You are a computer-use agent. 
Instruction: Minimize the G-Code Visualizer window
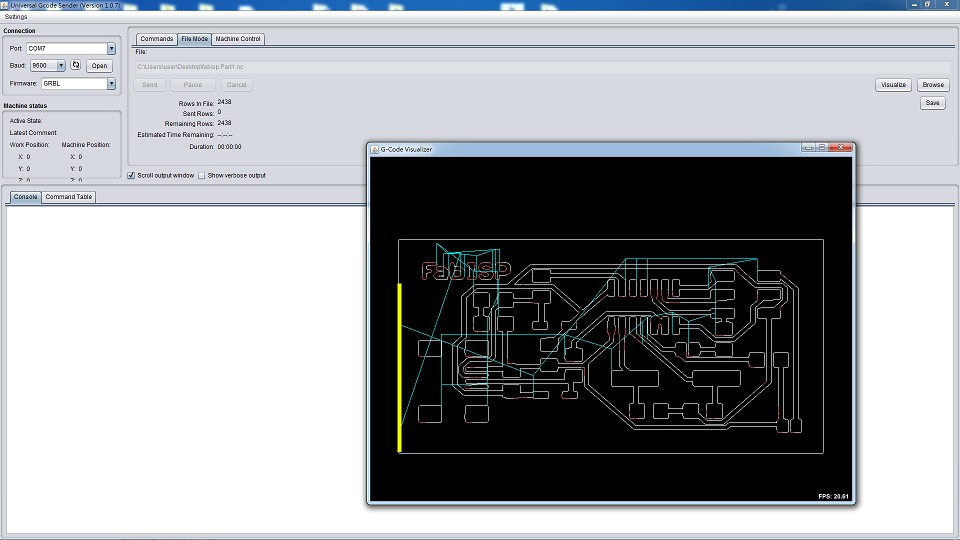click(808, 148)
